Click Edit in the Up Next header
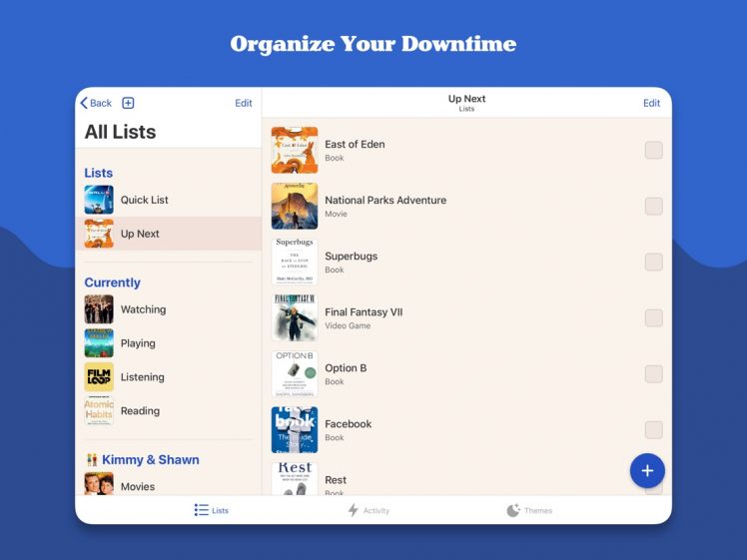Viewport: 747px width, 560px height. click(x=651, y=103)
